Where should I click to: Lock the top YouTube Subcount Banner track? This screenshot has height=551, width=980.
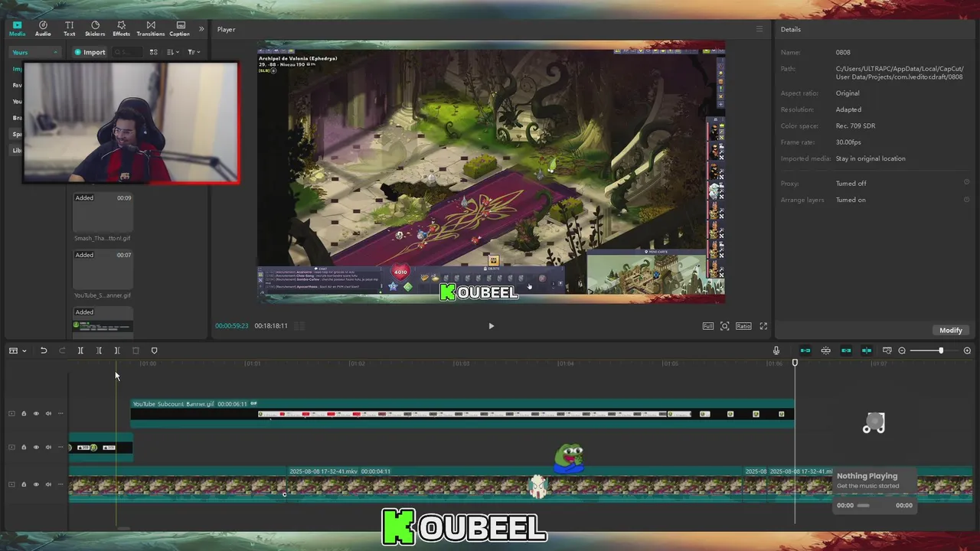point(24,413)
